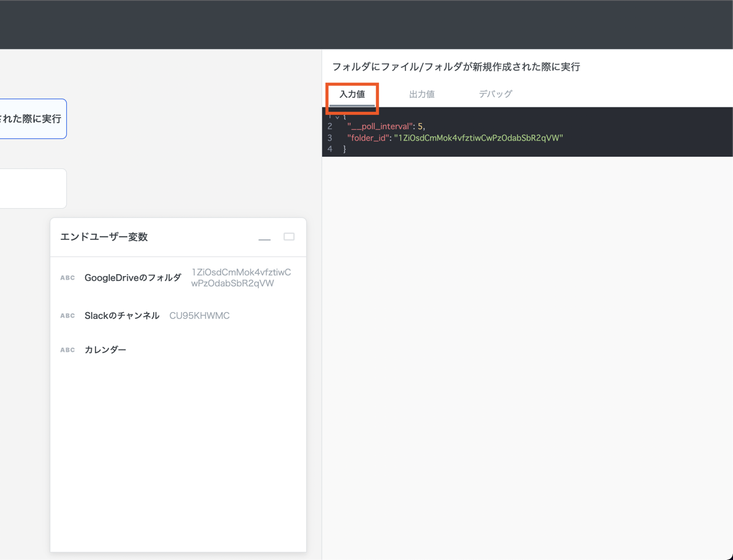This screenshot has height=560, width=733.
Task: Click the CU95KHWMC channel value
Action: (x=200, y=316)
